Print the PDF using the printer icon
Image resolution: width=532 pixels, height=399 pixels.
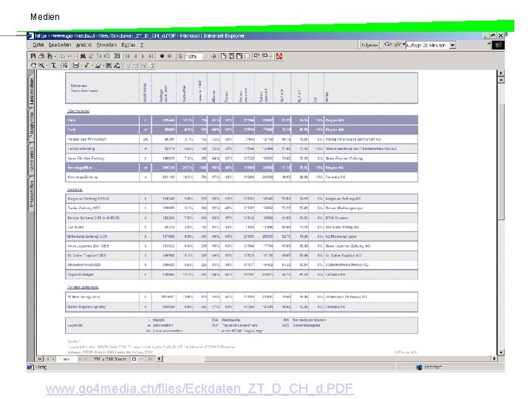pyautogui.click(x=41, y=56)
